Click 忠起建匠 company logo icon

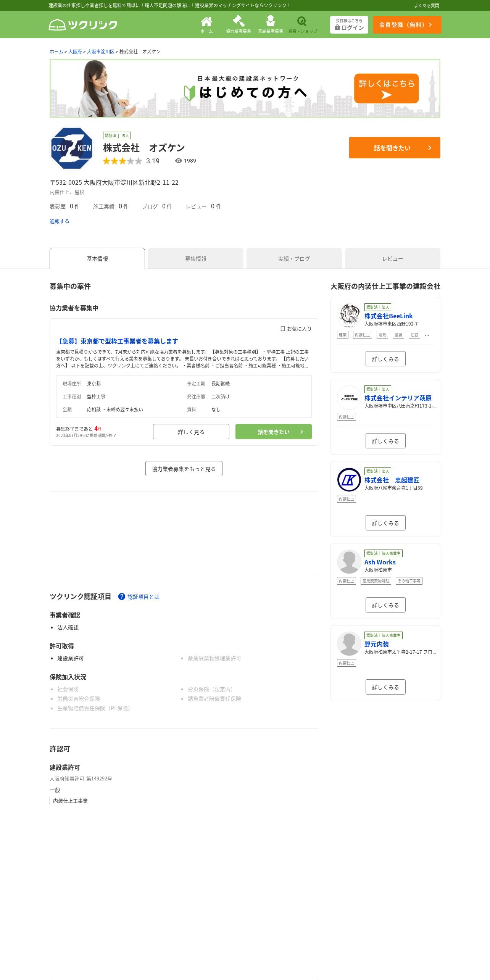349,480
